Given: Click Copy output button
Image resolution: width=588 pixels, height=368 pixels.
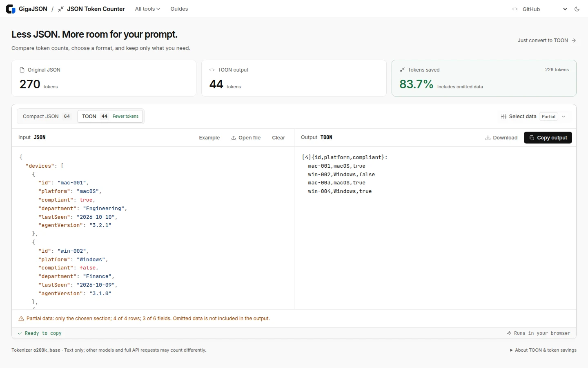Looking at the screenshot, I should click(x=548, y=138).
